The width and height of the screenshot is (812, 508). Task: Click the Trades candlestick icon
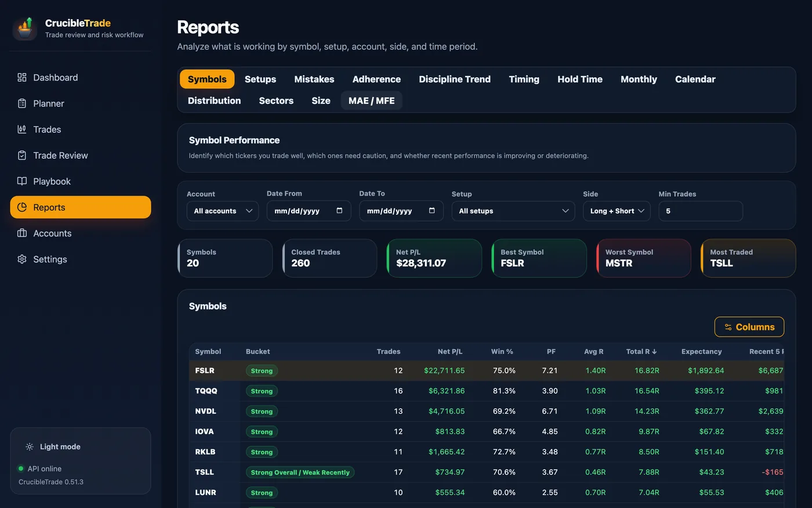(22, 129)
